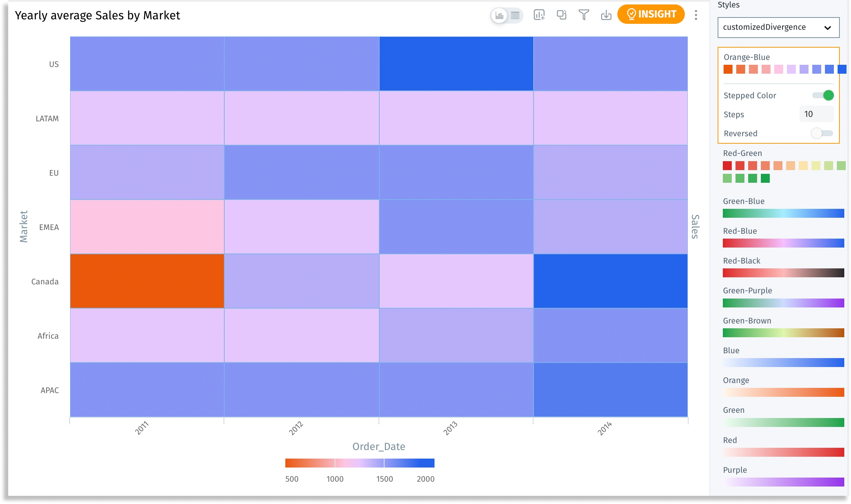Enable the Reversed toggle
Viewport: 851px width, 504px height.
(822, 133)
